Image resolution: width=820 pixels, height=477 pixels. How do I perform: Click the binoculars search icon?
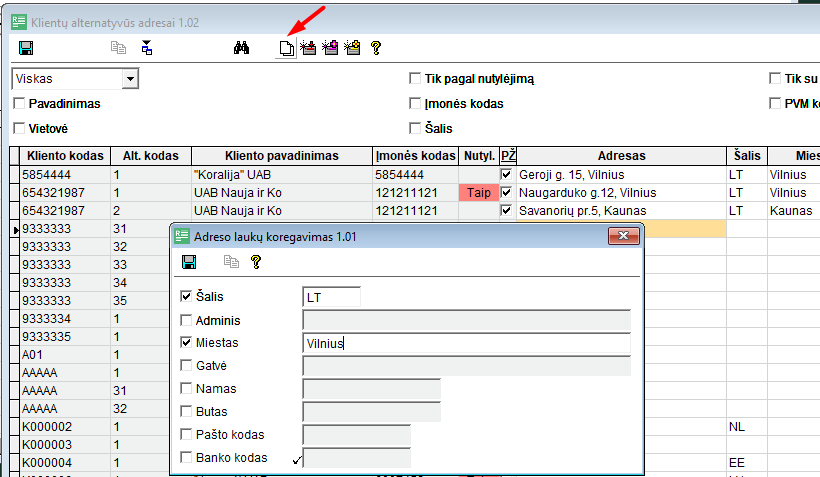[241, 48]
